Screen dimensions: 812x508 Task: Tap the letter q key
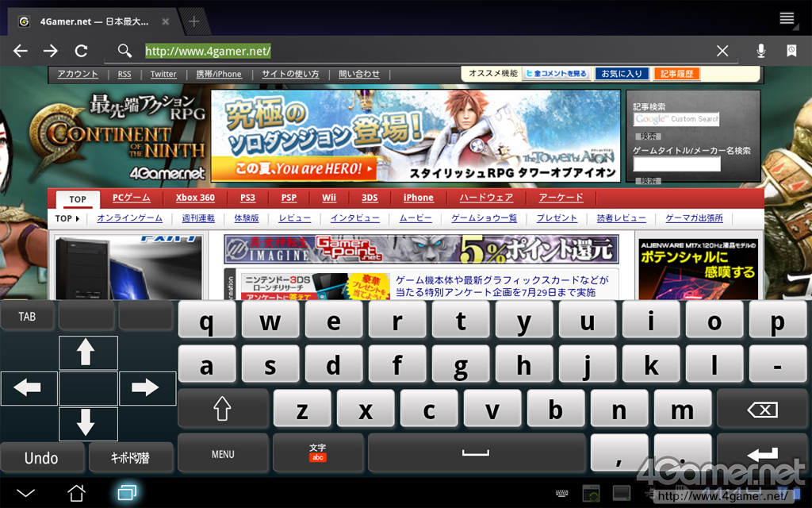tap(207, 321)
